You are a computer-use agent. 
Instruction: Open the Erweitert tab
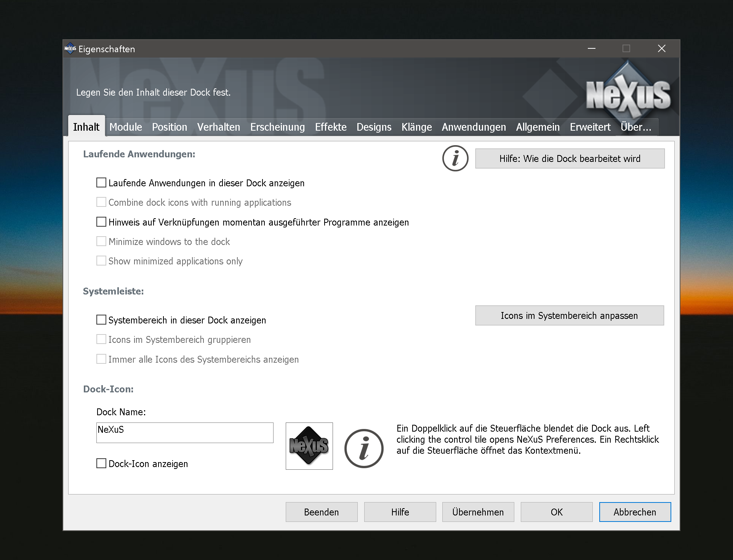pos(590,127)
